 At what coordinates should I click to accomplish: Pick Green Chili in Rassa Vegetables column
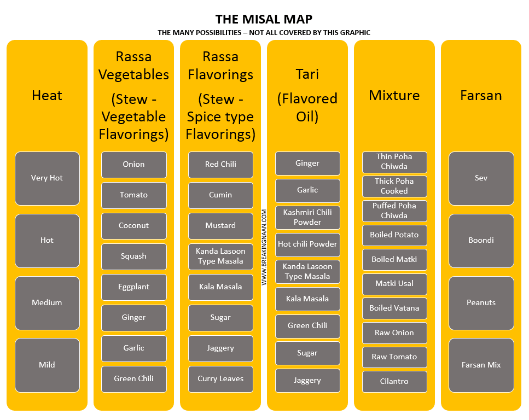click(x=134, y=379)
